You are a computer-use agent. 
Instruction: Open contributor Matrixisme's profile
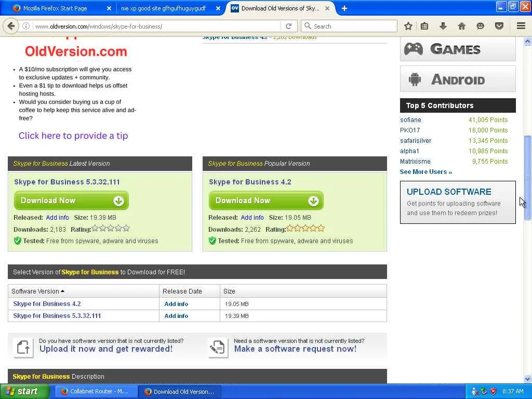coord(415,162)
